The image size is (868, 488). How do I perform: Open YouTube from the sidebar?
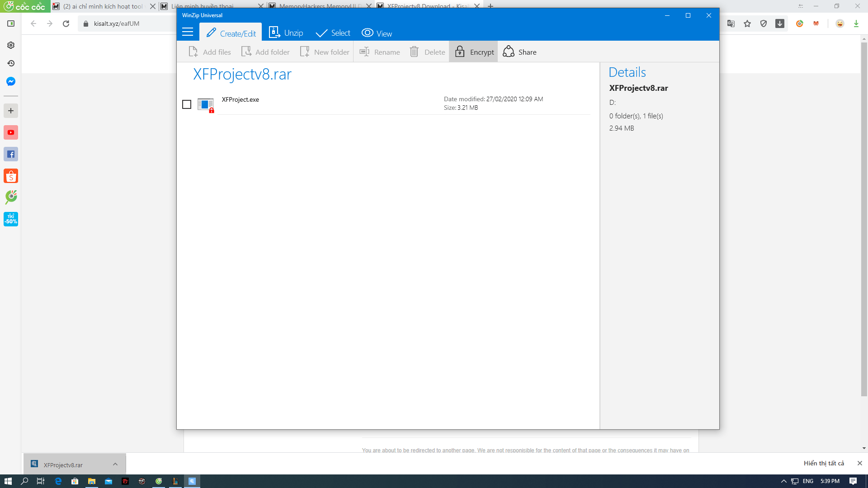11,132
